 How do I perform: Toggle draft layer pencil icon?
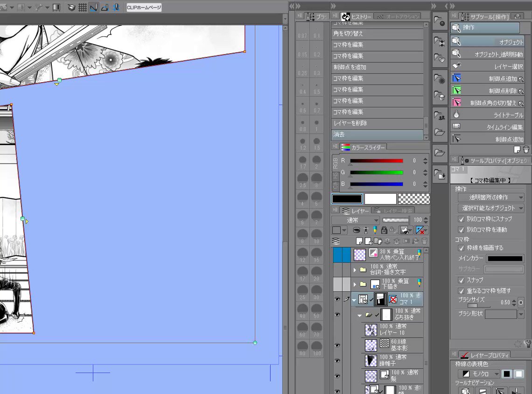375,231
